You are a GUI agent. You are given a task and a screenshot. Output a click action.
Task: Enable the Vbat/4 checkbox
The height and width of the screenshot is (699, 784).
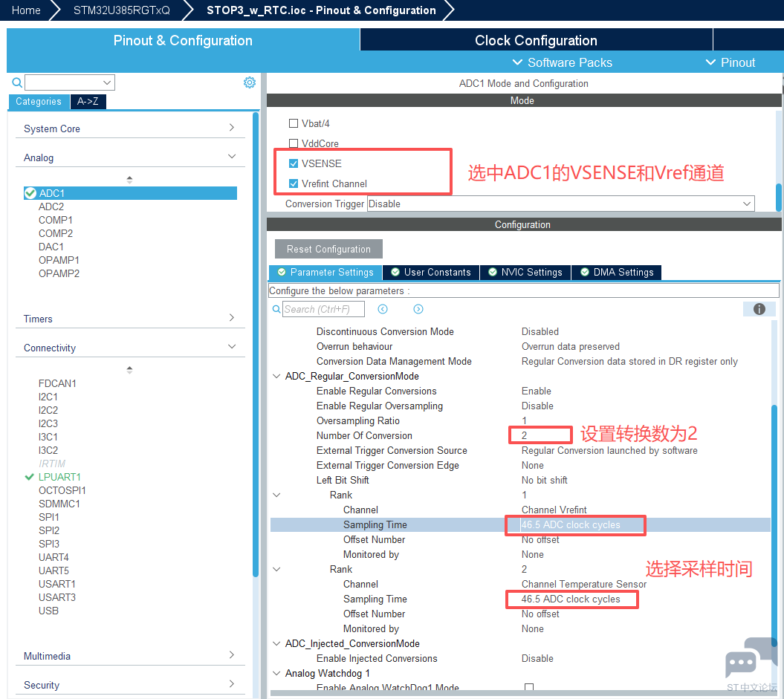click(294, 123)
